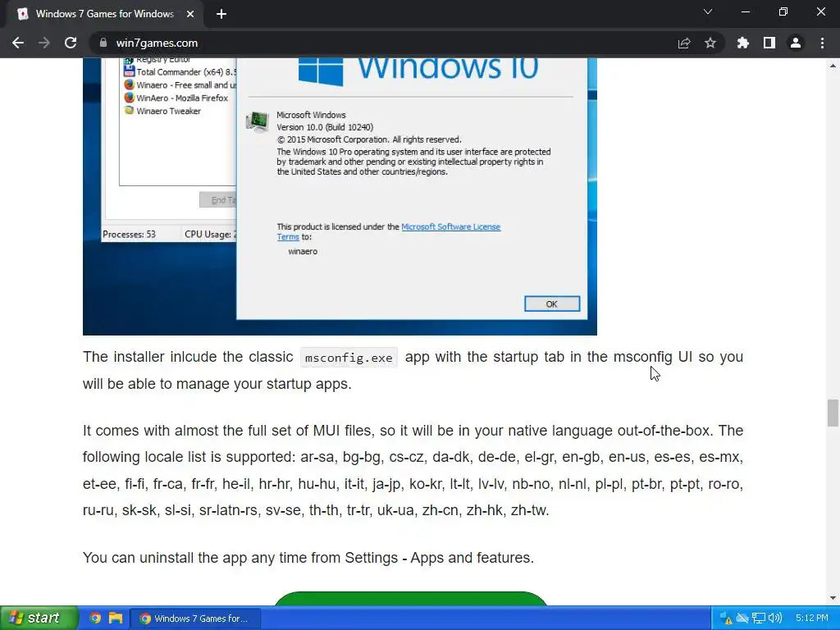Click the Windows 10 screenshot image
The width and height of the screenshot is (840, 630).
point(340,196)
